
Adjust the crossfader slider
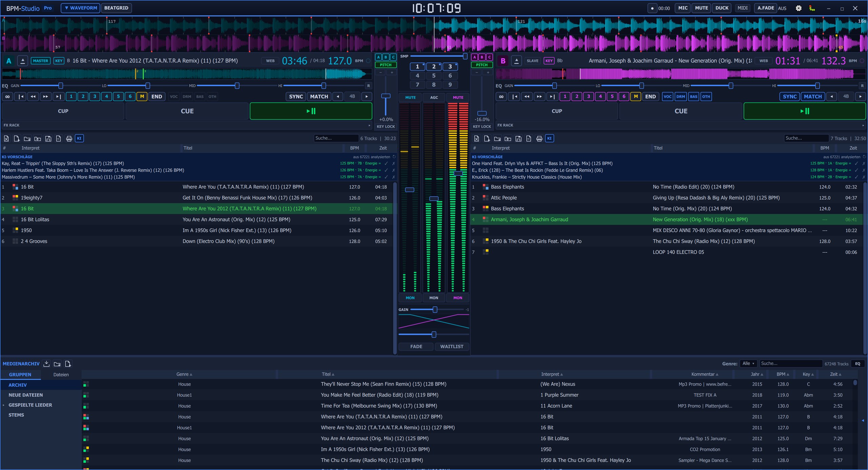(x=434, y=335)
